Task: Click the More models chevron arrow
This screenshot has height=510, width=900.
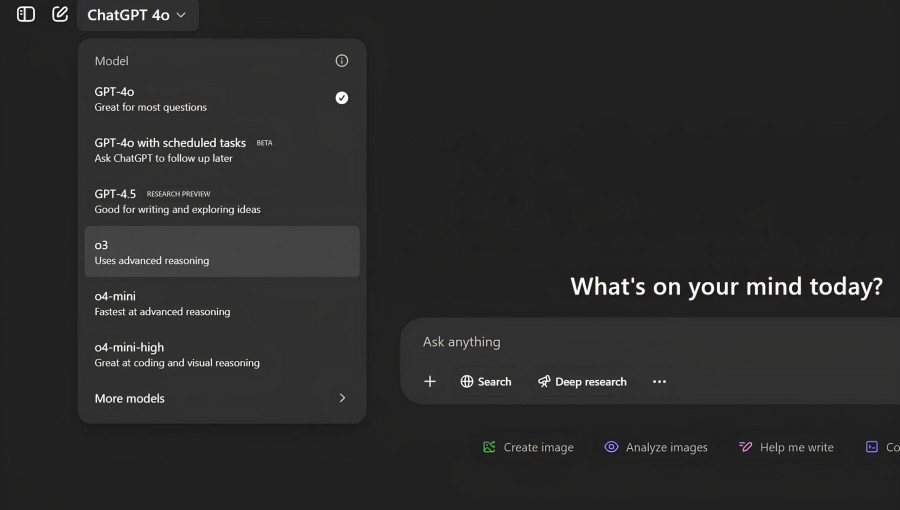Action: tap(342, 398)
